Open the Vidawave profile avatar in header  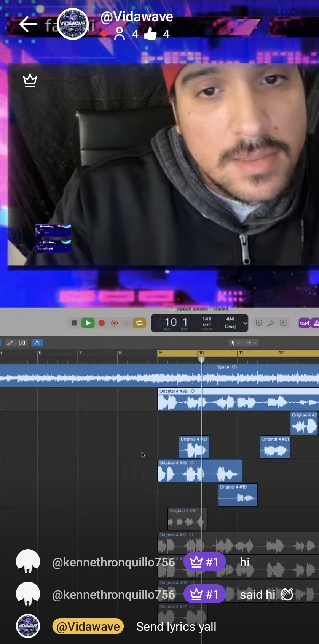point(73,24)
